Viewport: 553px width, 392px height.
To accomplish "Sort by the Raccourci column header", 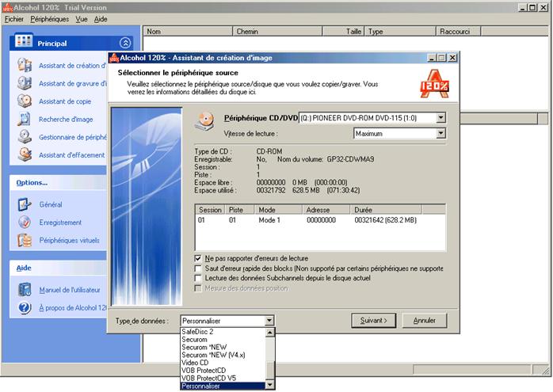I will click(459, 32).
